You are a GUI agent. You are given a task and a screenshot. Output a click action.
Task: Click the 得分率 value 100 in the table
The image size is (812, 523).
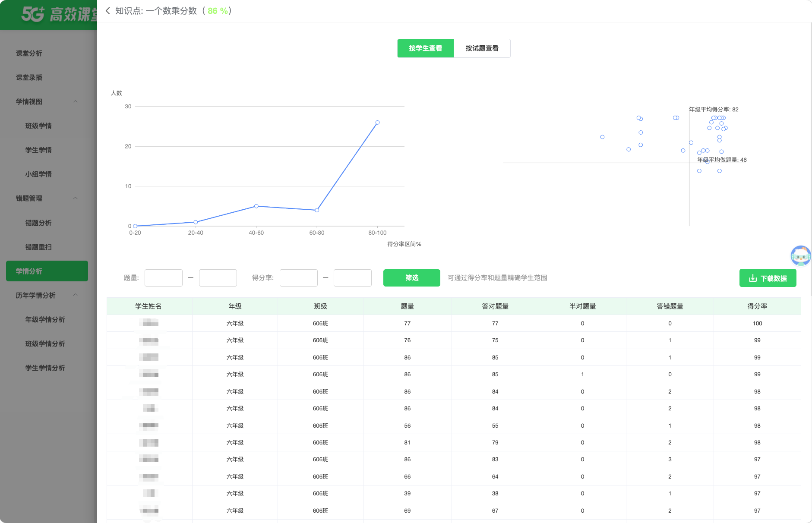[x=757, y=324]
